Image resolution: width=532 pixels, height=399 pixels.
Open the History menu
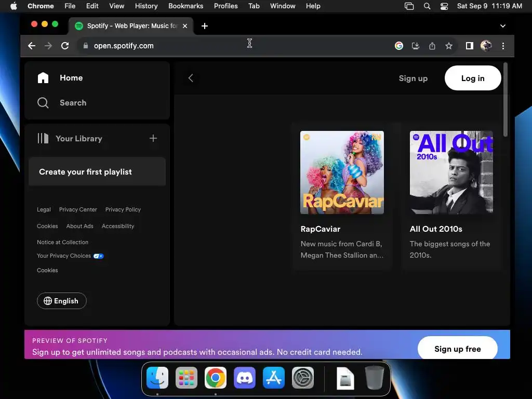pos(146,6)
